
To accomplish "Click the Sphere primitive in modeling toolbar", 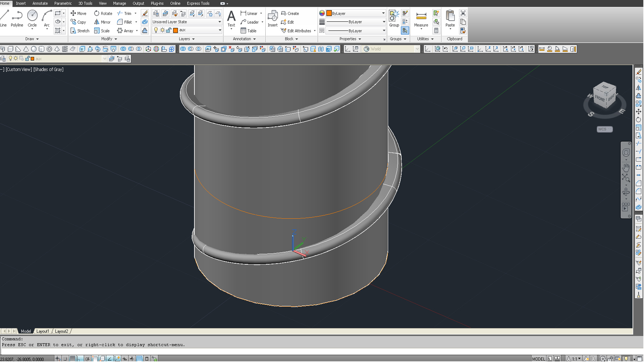I will [x=34, y=49].
